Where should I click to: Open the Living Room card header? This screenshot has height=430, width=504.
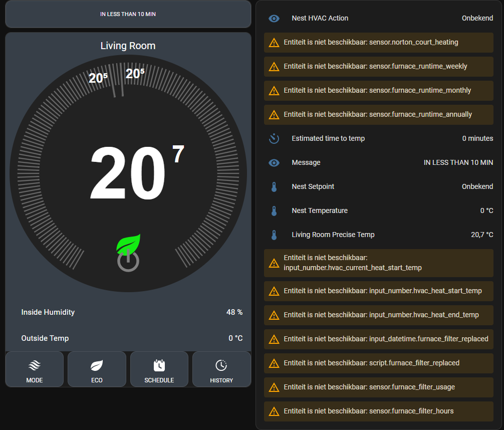click(128, 46)
